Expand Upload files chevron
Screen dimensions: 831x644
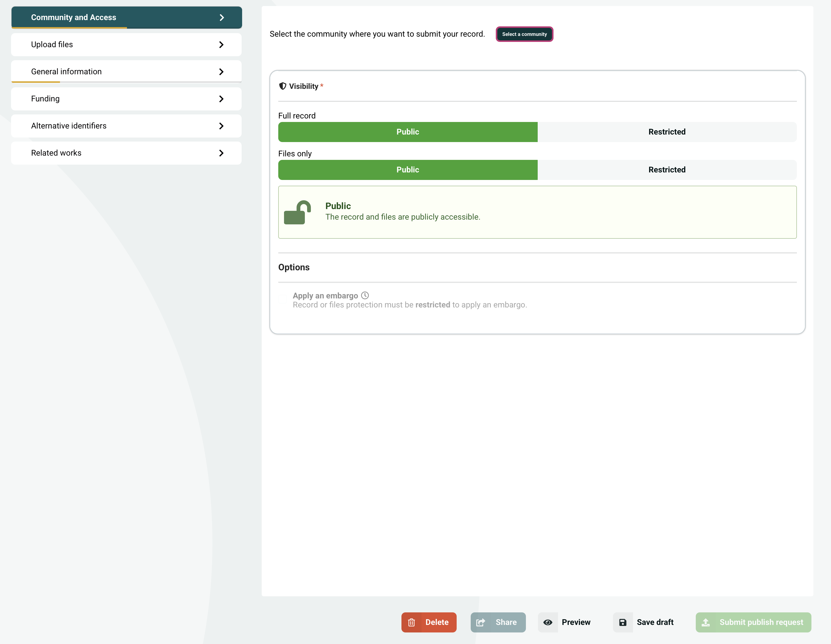(x=222, y=44)
